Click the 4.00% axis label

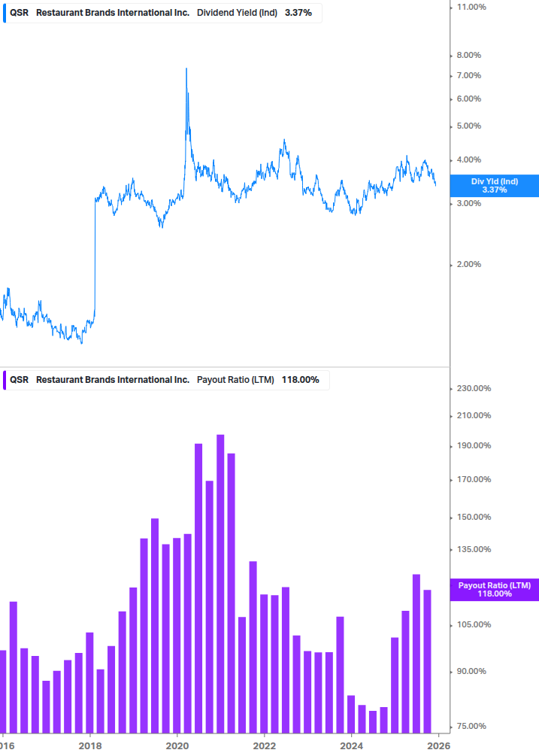(468, 159)
